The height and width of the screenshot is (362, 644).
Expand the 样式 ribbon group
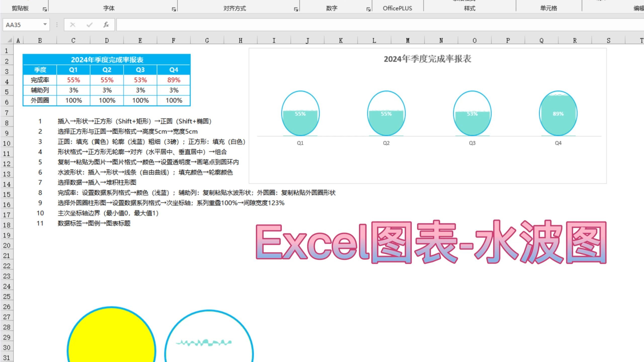pos(469,8)
